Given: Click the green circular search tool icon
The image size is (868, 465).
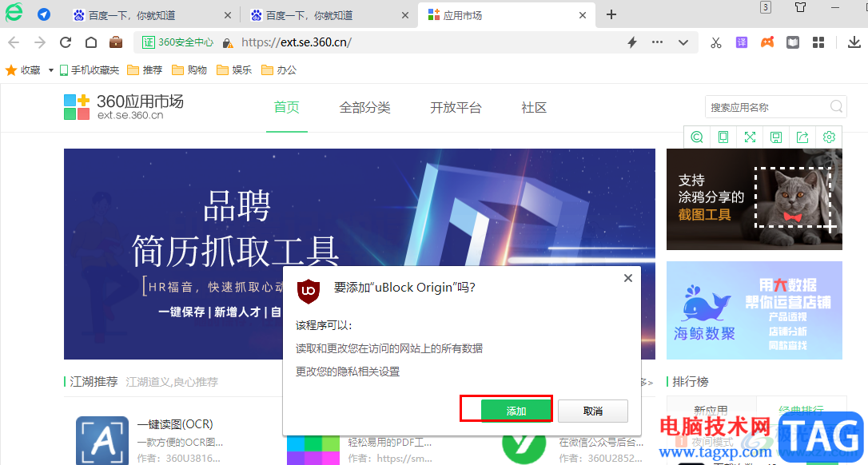Looking at the screenshot, I should click(x=697, y=137).
